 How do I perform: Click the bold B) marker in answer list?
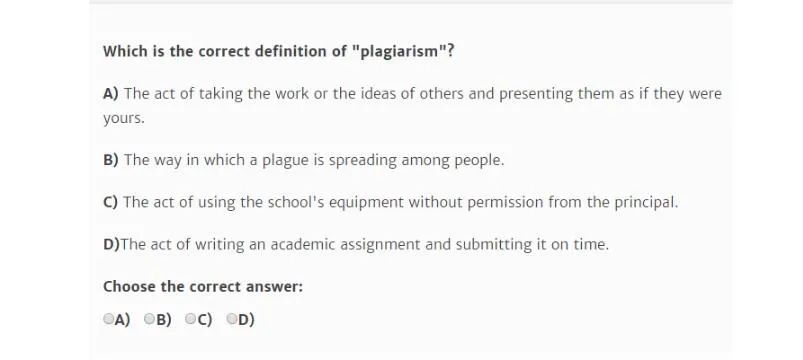click(111, 160)
